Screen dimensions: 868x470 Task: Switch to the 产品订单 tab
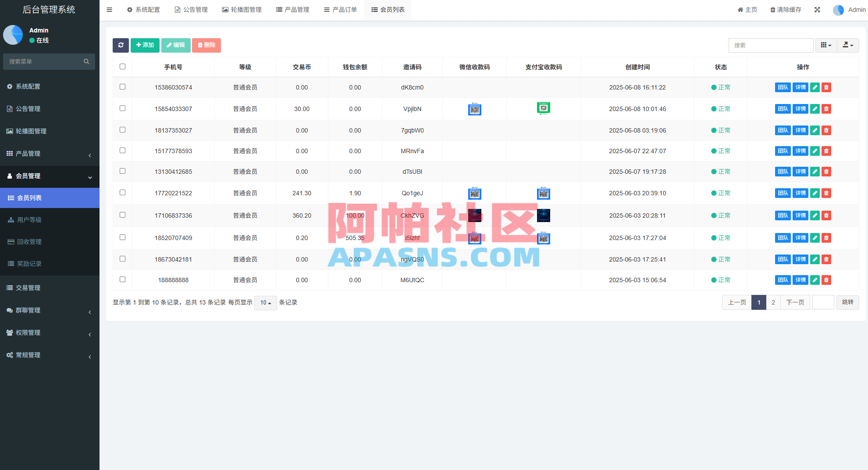point(341,9)
